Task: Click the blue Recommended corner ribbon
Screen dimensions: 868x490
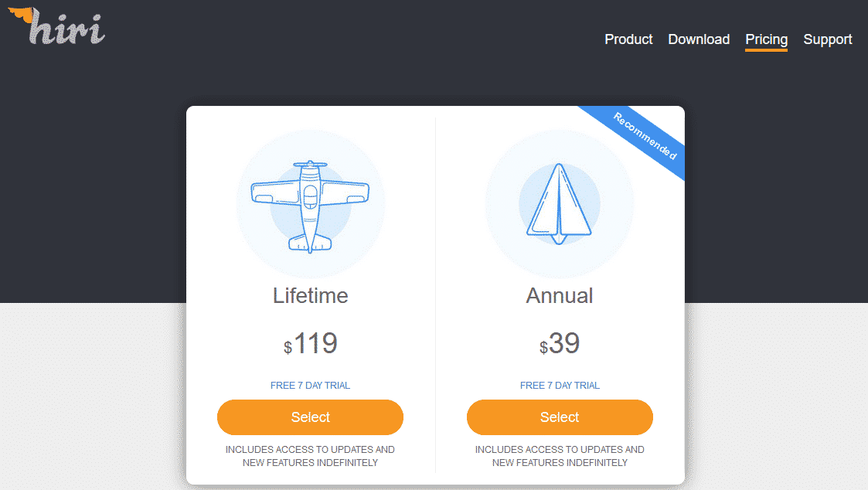Action: click(x=645, y=137)
